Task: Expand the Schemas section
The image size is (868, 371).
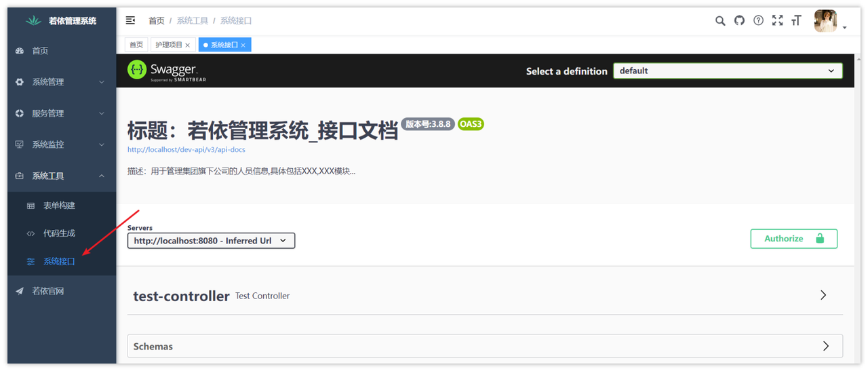Action: coord(485,346)
